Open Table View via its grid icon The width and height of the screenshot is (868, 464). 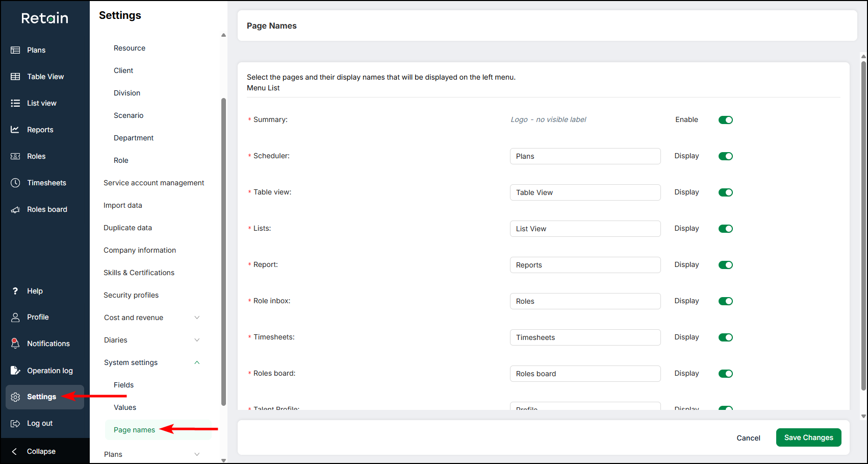(x=15, y=77)
